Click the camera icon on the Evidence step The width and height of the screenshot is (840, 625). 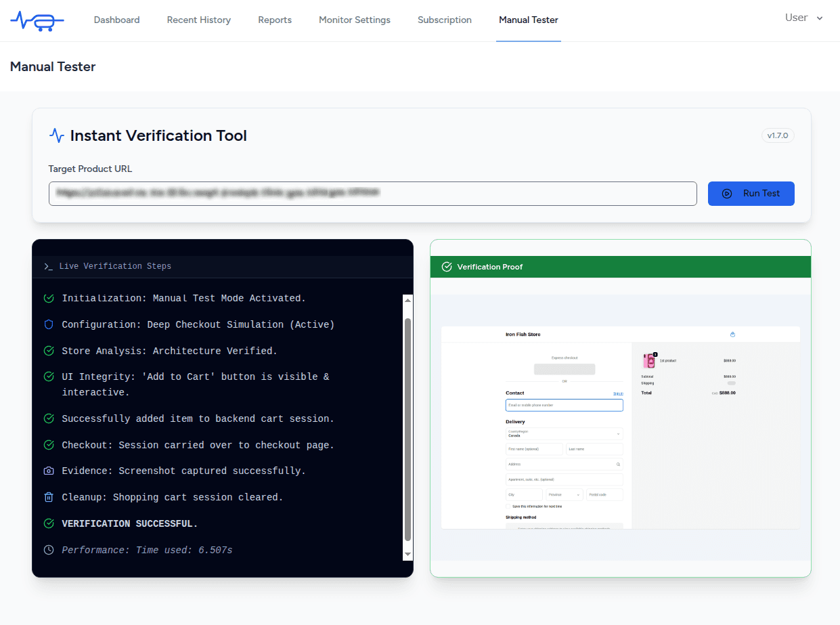point(48,471)
